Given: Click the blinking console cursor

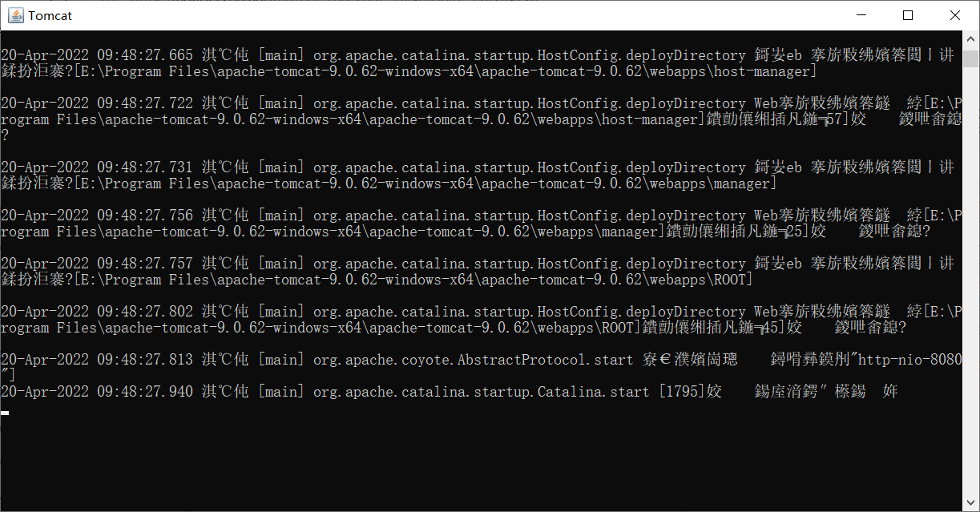Looking at the screenshot, I should click(6, 413).
